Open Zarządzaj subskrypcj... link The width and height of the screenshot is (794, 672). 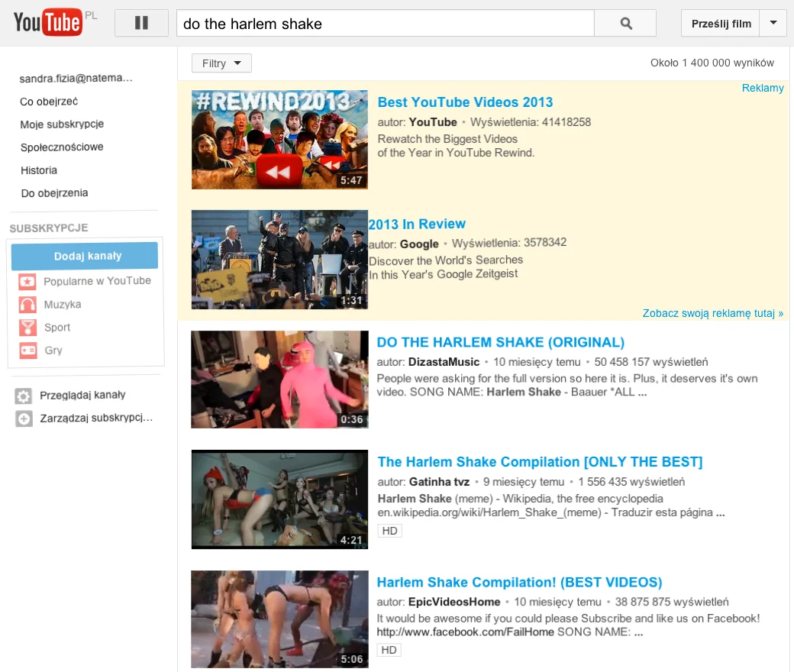96,418
